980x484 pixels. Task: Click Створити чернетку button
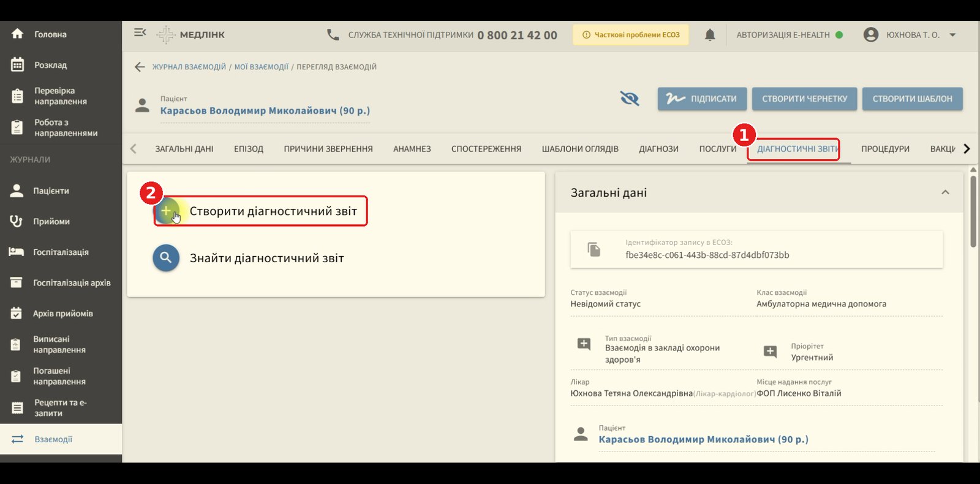point(805,99)
